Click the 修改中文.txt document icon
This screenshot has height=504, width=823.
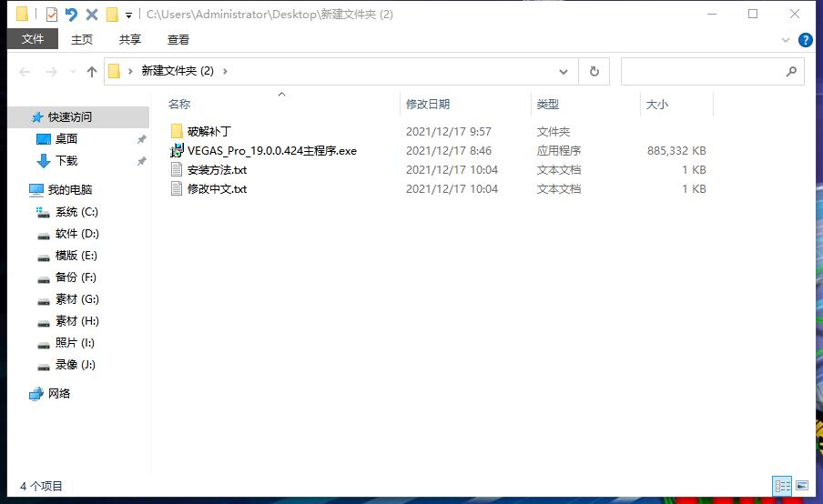177,189
